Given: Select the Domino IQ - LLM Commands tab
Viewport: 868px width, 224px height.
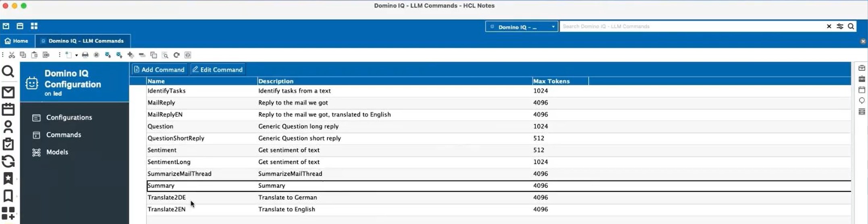Looking at the screenshot, I should coord(83,41).
